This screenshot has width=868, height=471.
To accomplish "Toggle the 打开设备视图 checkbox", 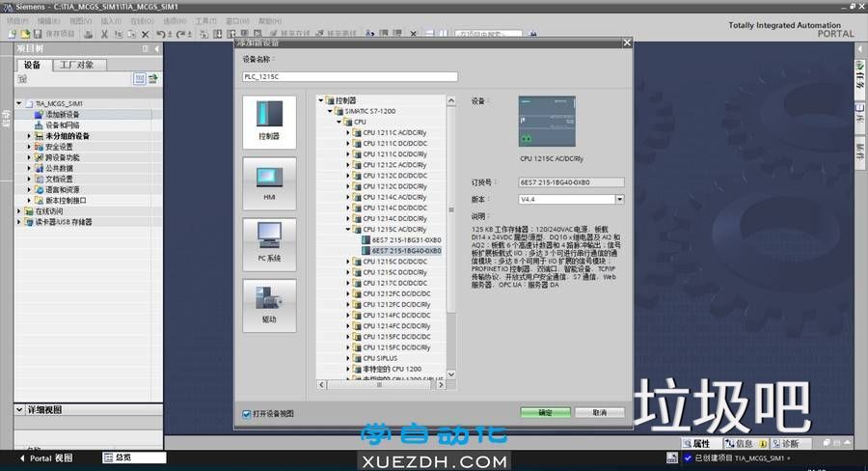I will 247,413.
